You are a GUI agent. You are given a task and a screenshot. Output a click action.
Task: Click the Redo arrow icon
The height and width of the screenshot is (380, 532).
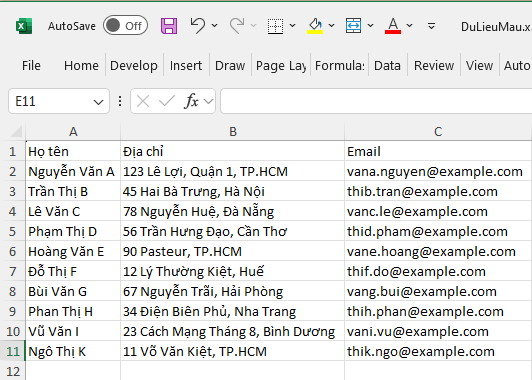237,25
